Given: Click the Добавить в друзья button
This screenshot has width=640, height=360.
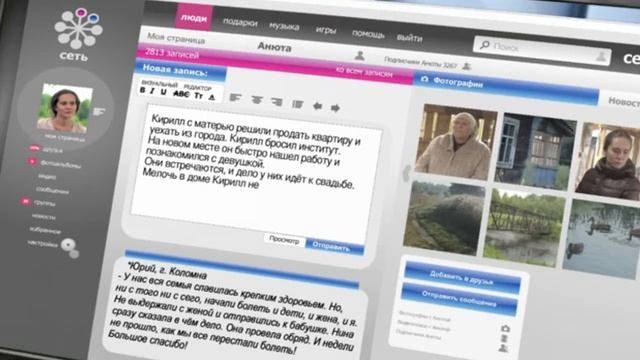Looking at the screenshot, I should 462,278.
